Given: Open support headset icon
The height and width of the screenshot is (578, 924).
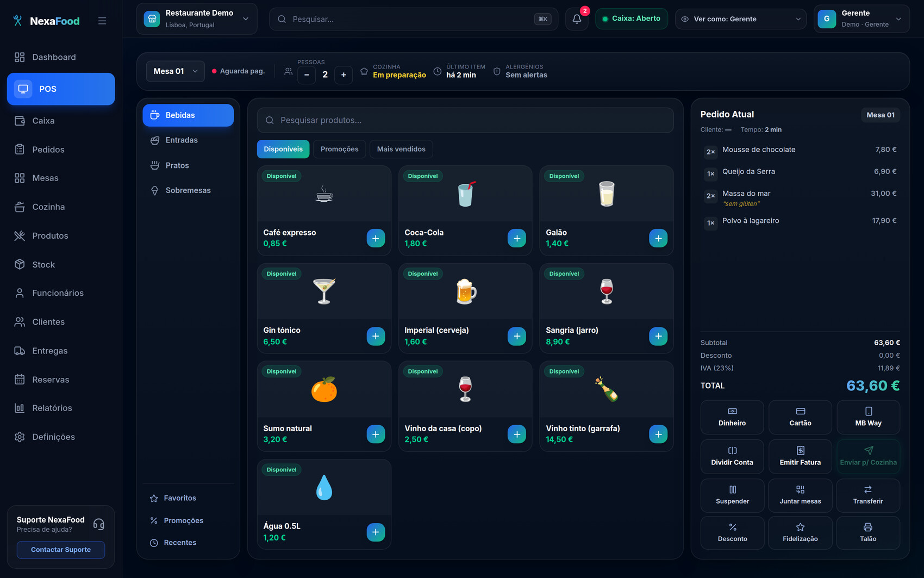Looking at the screenshot, I should click(98, 524).
